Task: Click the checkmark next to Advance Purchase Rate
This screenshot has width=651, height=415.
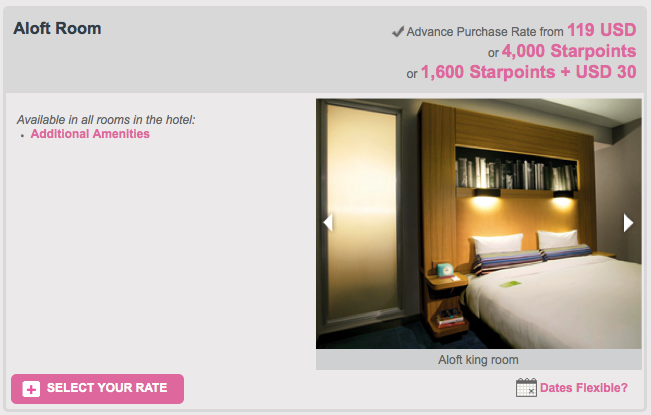Action: tap(398, 32)
